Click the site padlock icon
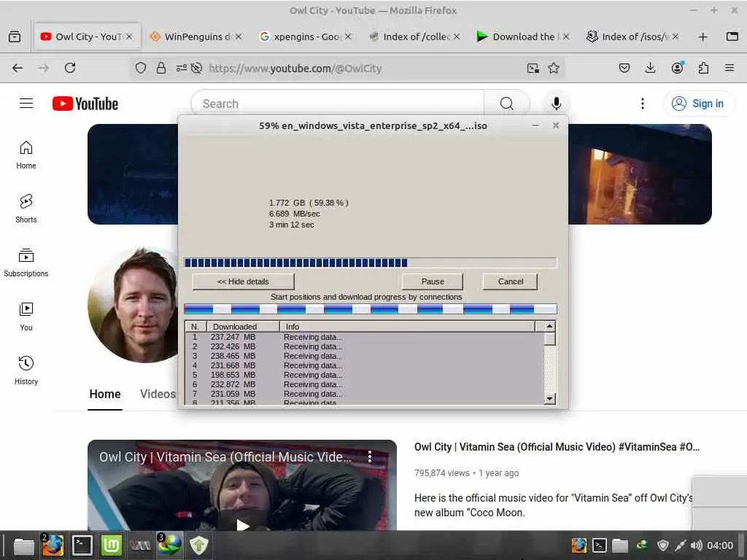This screenshot has height=560, width=747. (161, 68)
